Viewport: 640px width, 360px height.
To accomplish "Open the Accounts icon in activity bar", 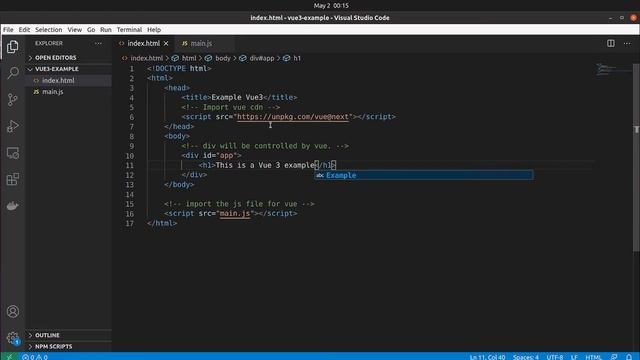I will coord(13,311).
